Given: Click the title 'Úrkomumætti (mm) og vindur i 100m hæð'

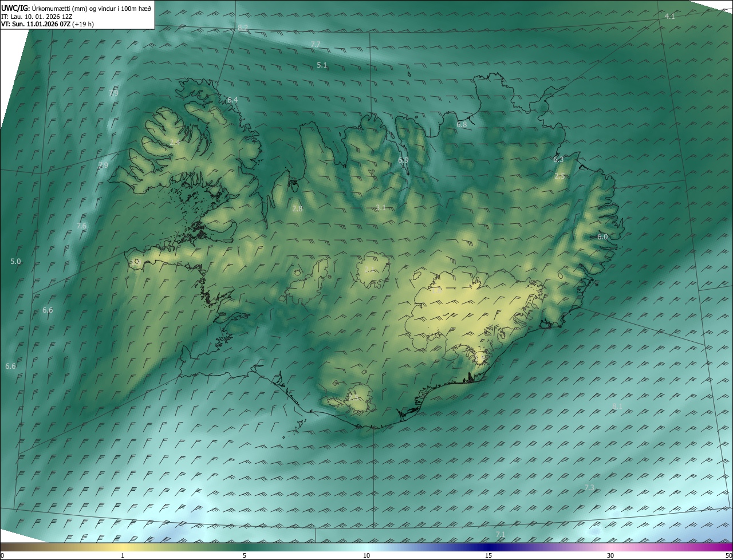Looking at the screenshot, I should pyautogui.click(x=92, y=8).
